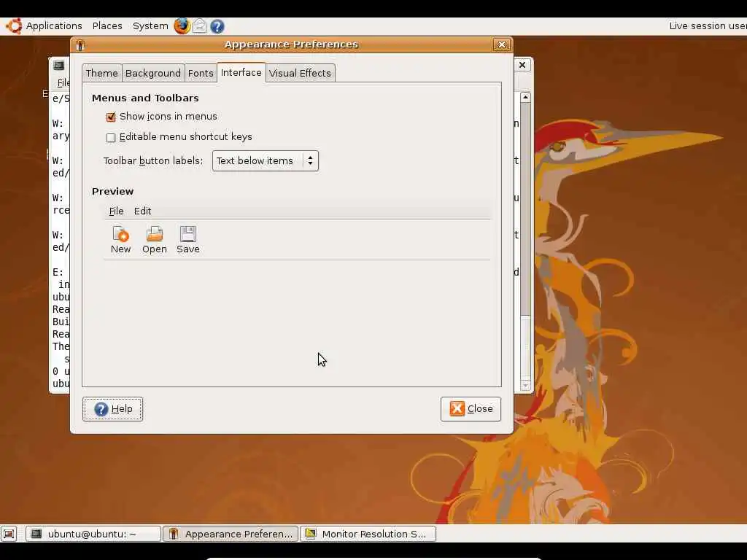Open the System menu
Viewport: 747px width, 560px height.
click(150, 26)
